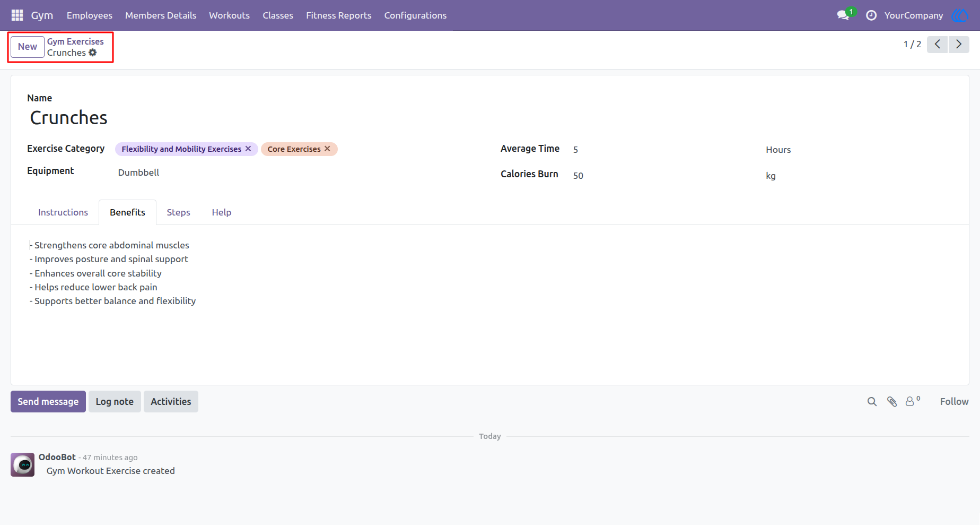Click the record pager 1 / 2

[x=912, y=44]
